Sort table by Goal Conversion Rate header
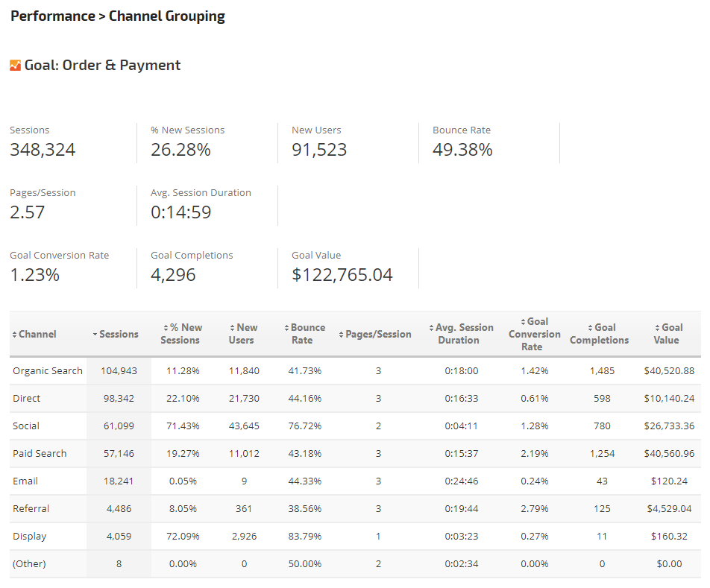710x588 pixels. click(x=534, y=334)
